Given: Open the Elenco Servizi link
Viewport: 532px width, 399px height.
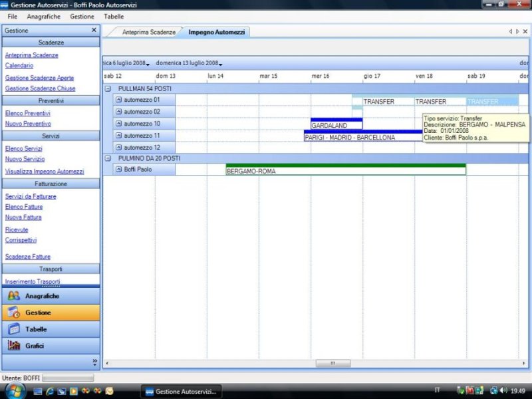Looking at the screenshot, I should 23,148.
